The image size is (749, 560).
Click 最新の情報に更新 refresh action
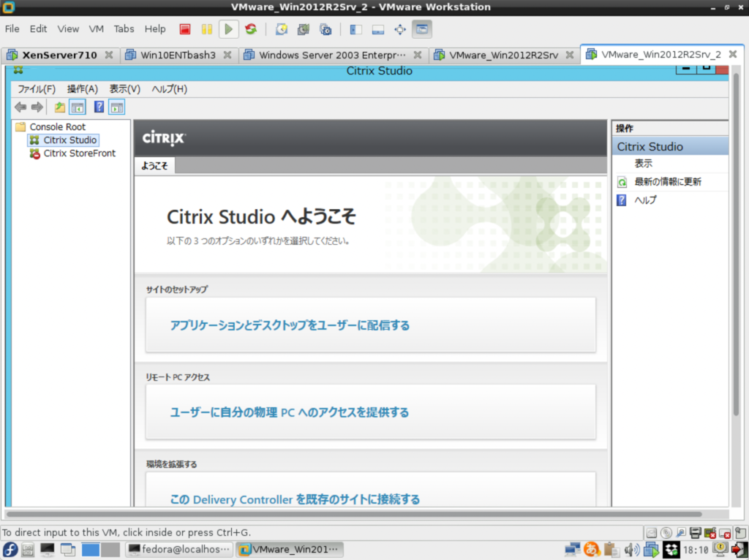667,182
